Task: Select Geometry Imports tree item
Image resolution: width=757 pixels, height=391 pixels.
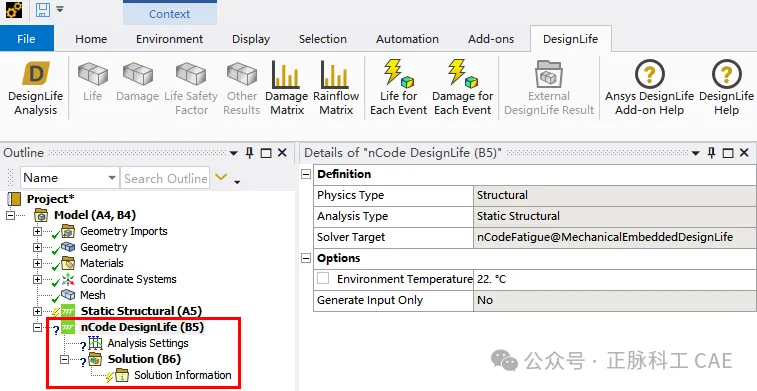Action: pos(124,231)
